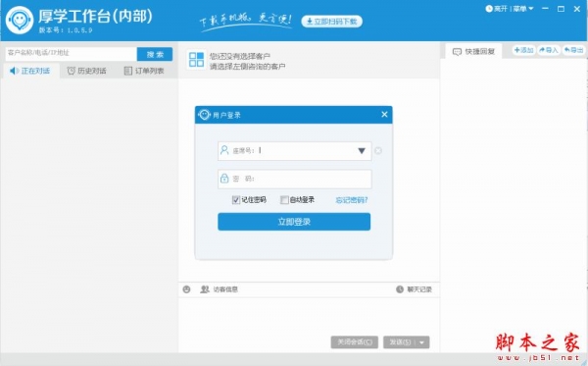This screenshot has width=588, height=366.
Task: Uncheck the 记住密码 checkbox
Action: (236, 200)
